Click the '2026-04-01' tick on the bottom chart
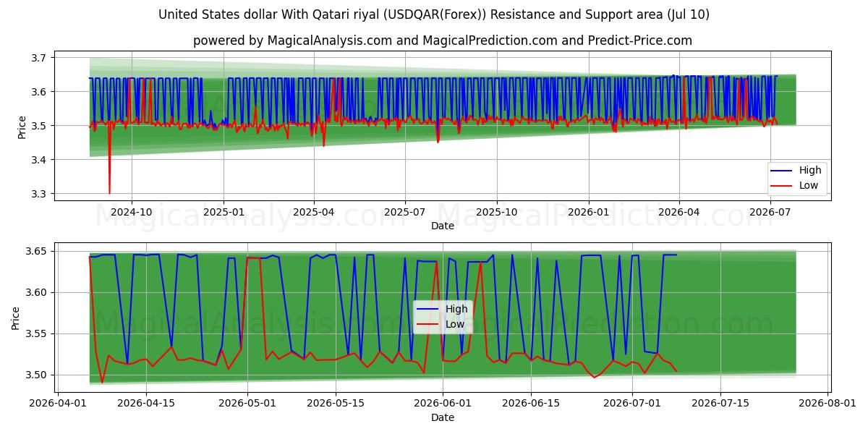The image size is (868, 434). (x=58, y=403)
